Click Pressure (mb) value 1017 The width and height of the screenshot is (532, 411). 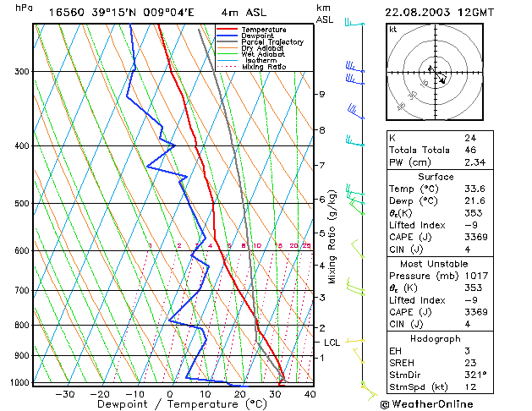tap(476, 276)
